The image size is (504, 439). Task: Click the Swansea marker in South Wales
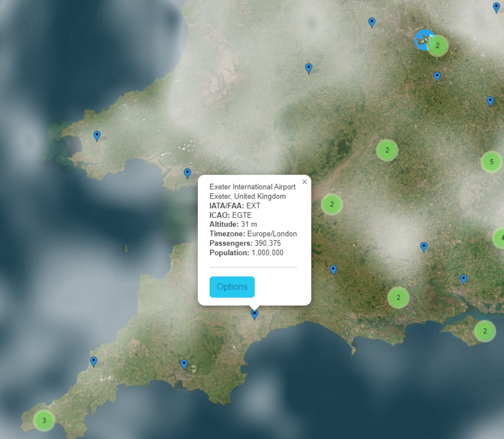click(x=187, y=173)
